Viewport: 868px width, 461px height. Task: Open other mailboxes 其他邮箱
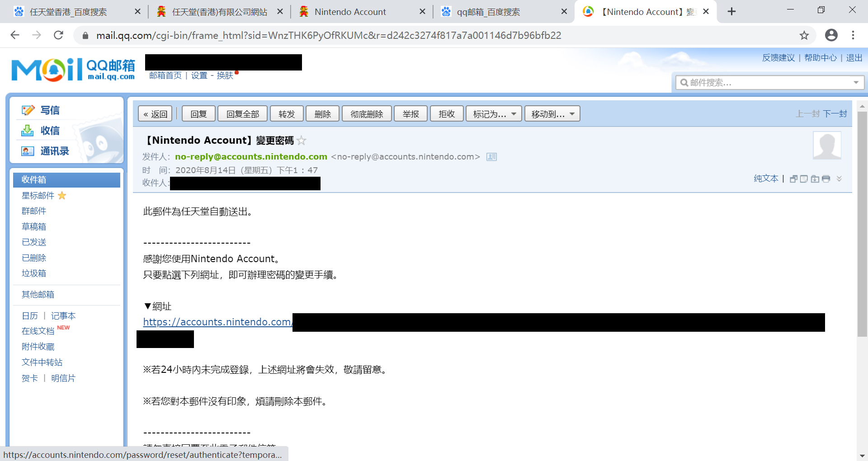38,295
